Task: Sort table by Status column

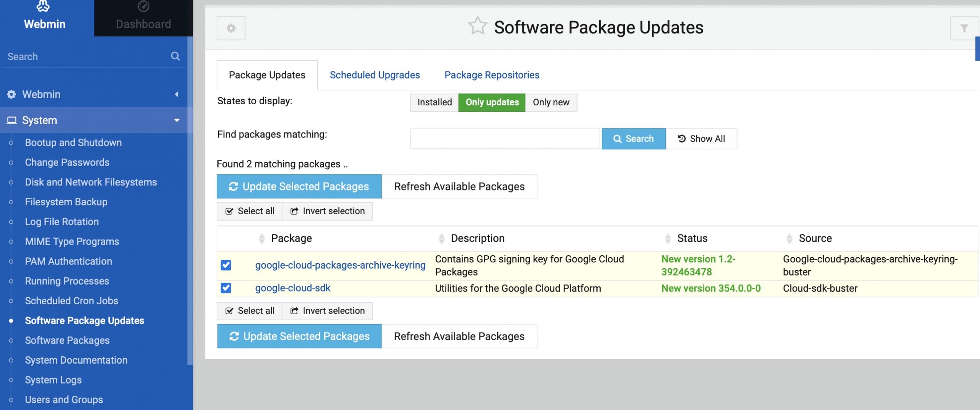Action: (692, 238)
